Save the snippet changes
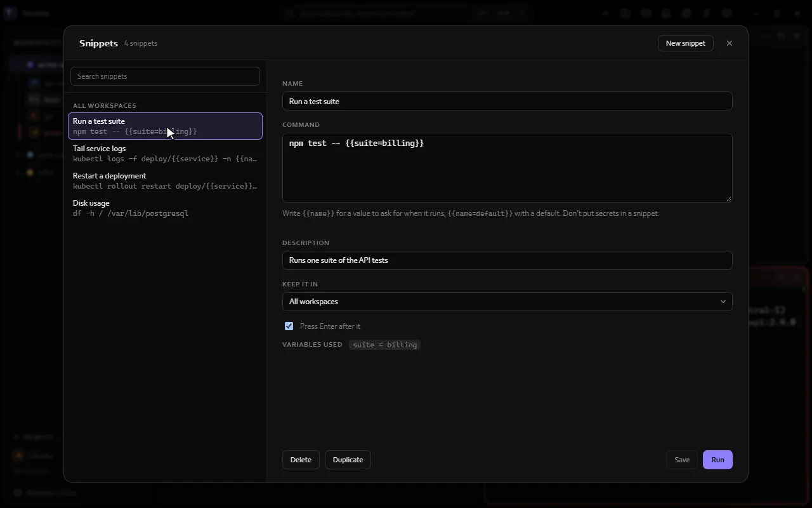Image resolution: width=812 pixels, height=508 pixels. (x=682, y=460)
